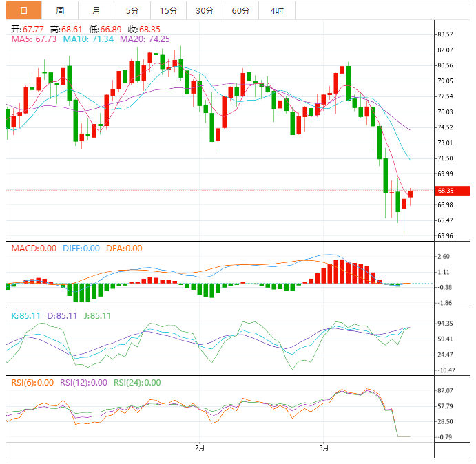
Task: Open the 月 monthly chart tab
Action: tap(96, 10)
